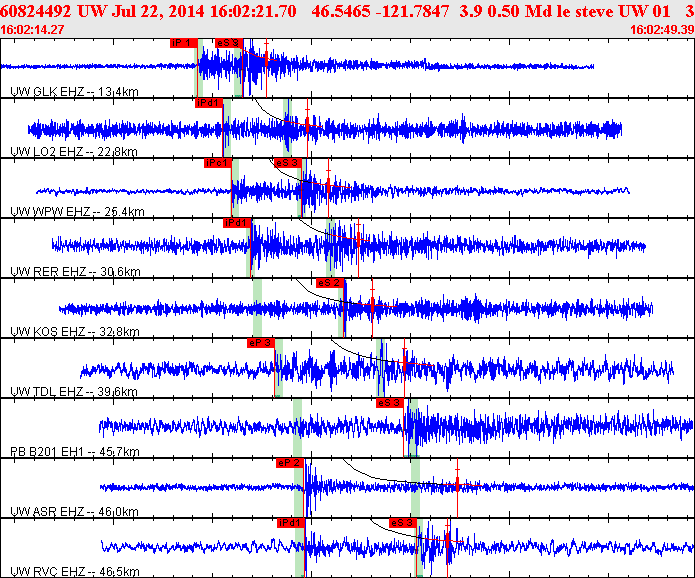Click station label UW KOS EHZ -- 32.8km
Screen dimensions: 695x578
74,332
